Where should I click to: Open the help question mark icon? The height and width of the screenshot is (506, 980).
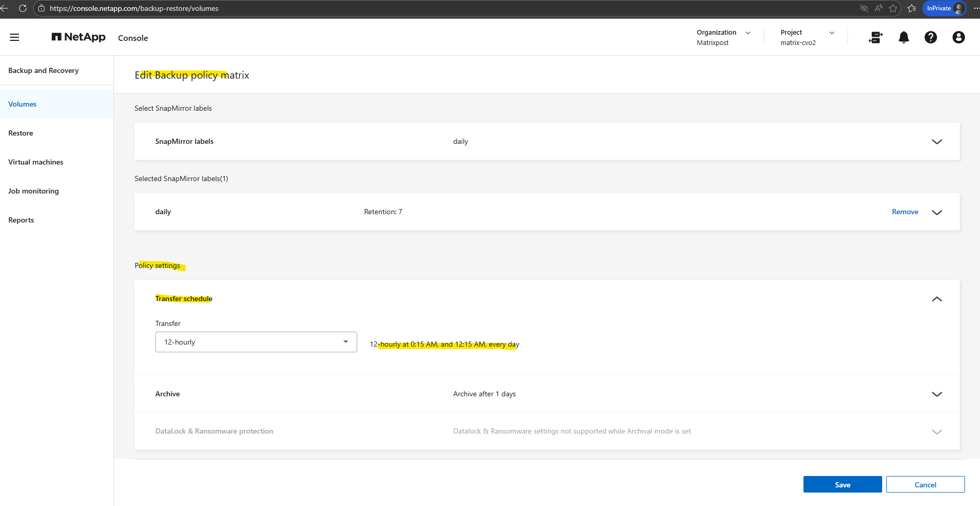(930, 37)
